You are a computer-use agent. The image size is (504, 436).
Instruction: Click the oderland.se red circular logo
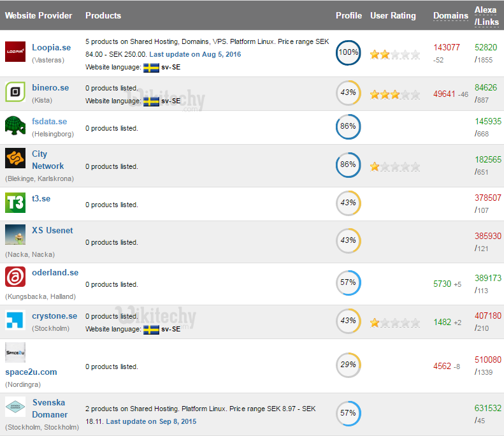(15, 277)
